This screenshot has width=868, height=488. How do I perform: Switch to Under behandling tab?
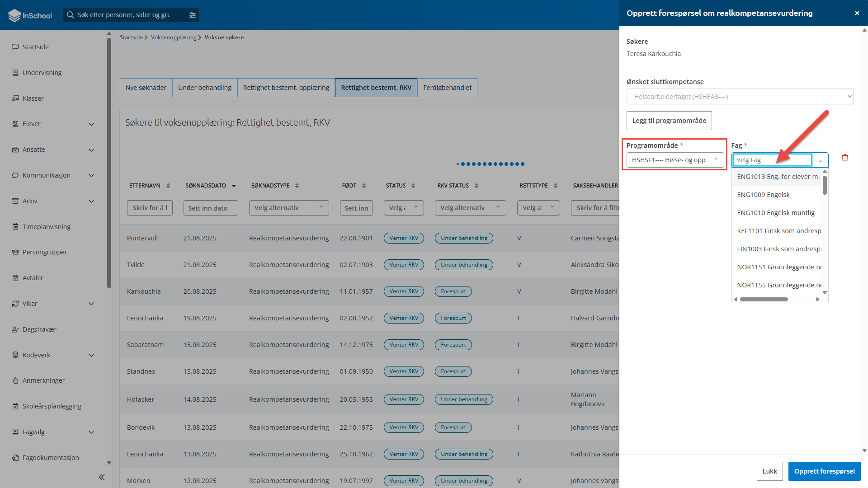[x=205, y=88]
